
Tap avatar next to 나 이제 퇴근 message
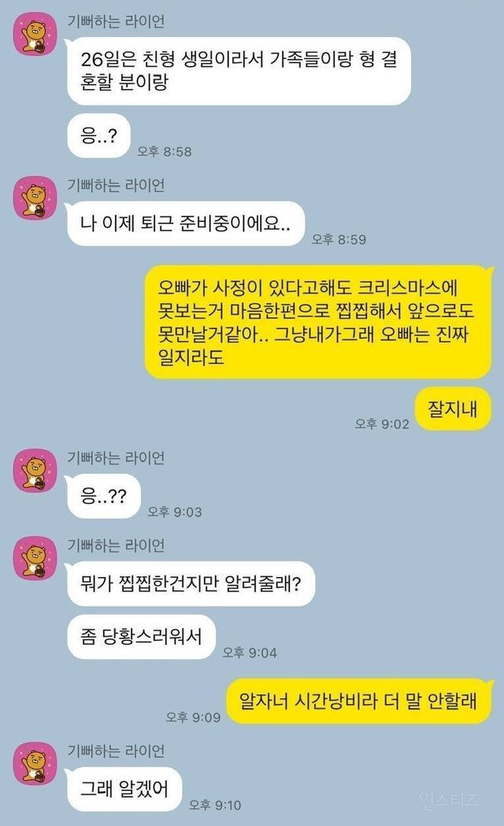[35, 198]
